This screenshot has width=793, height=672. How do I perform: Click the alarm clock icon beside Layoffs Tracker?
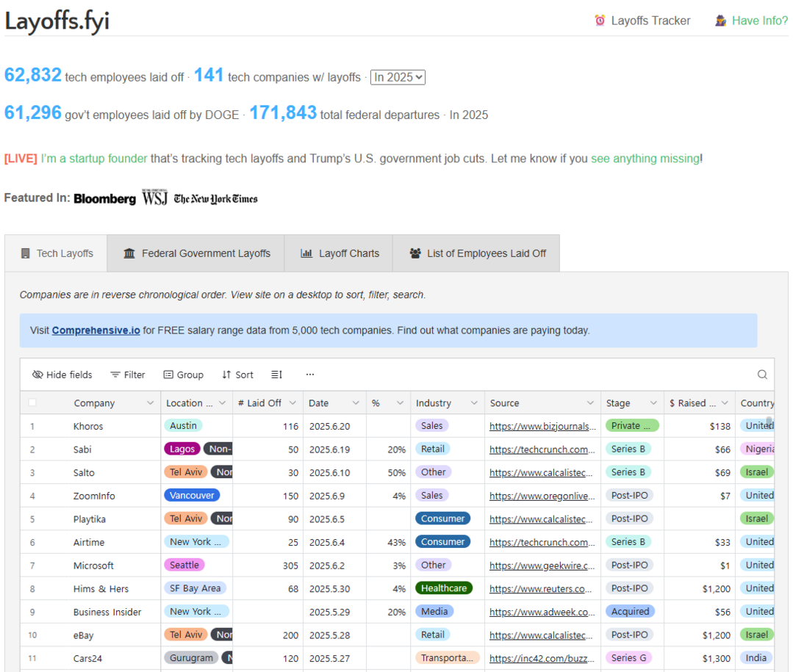pos(600,21)
